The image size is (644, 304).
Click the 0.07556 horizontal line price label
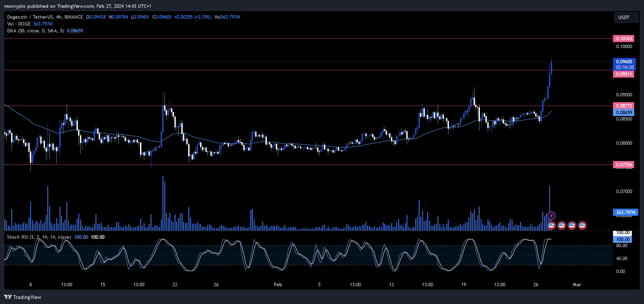pyautogui.click(x=624, y=165)
